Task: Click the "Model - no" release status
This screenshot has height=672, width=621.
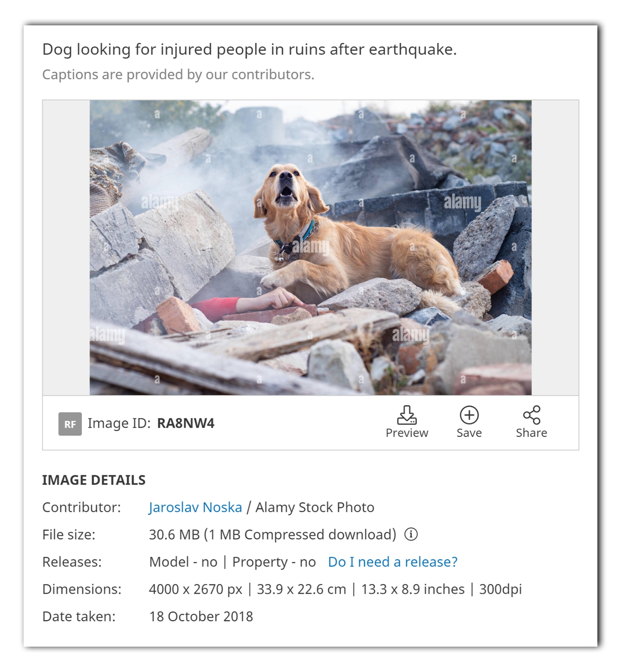Action: [183, 562]
